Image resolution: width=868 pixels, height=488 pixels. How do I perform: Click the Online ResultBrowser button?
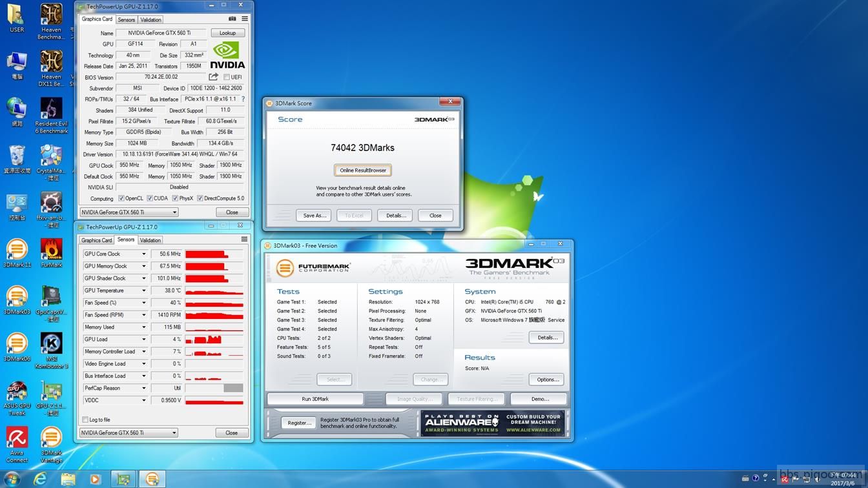click(x=363, y=170)
